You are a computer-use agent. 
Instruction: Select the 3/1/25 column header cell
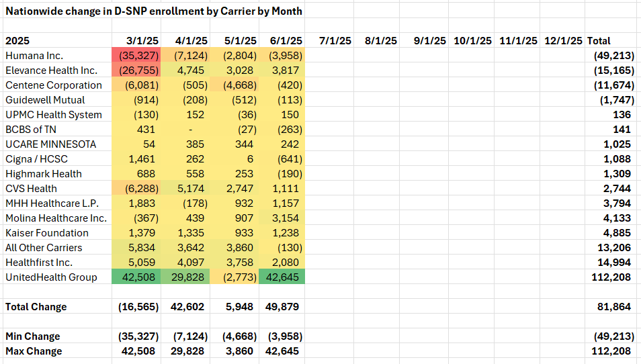tap(136, 40)
